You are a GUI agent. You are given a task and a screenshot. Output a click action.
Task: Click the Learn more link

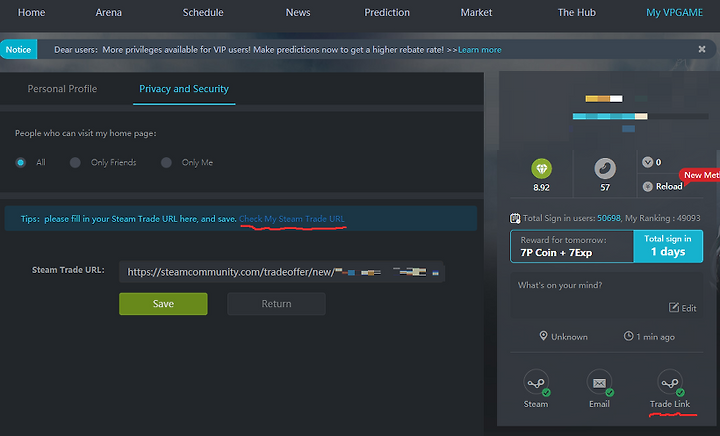[480, 50]
